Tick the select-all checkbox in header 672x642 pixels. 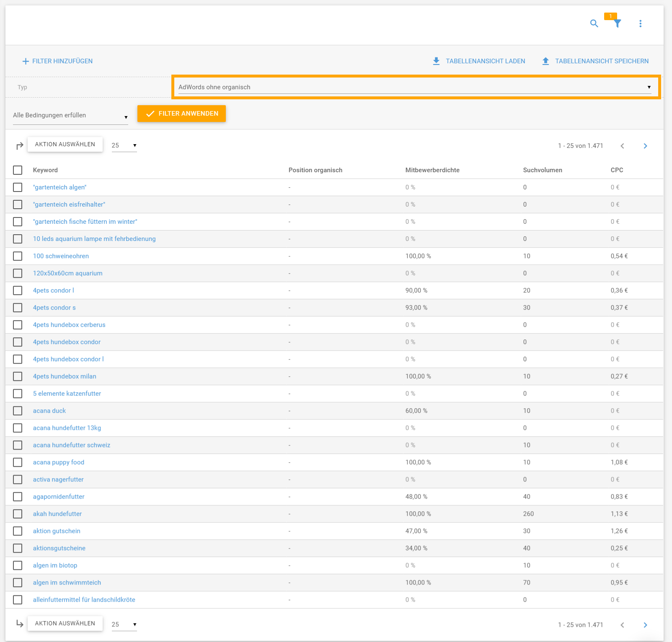coord(18,170)
